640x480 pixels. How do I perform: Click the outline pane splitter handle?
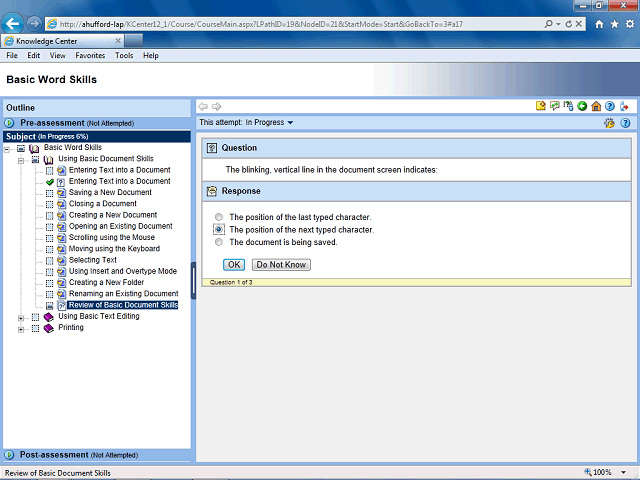pos(193,280)
